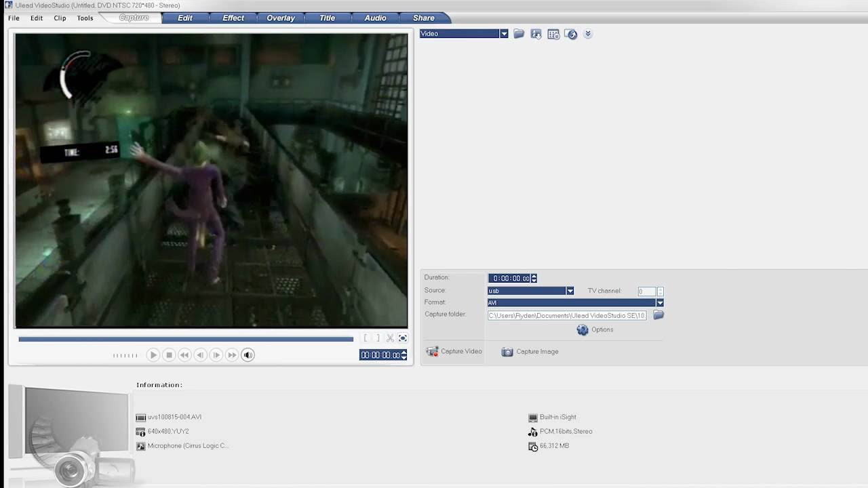Adjust the TV channel spinner
This screenshot has width=868, height=488.
[660, 291]
